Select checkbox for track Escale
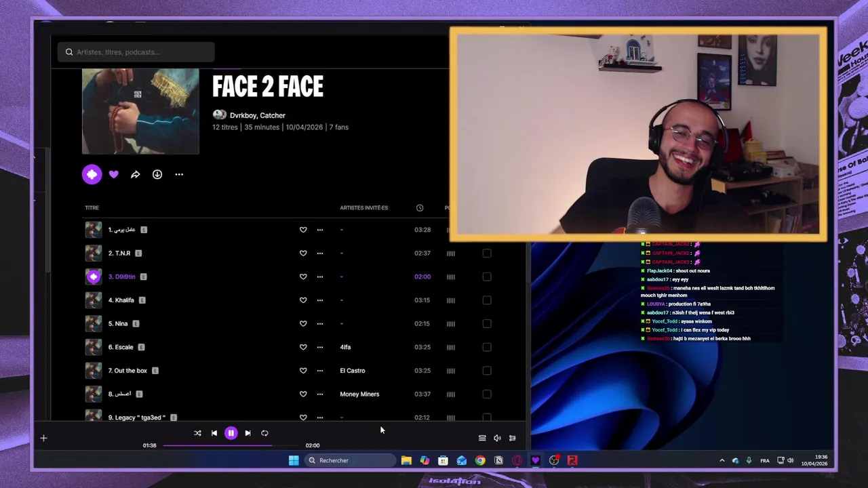 tap(487, 347)
